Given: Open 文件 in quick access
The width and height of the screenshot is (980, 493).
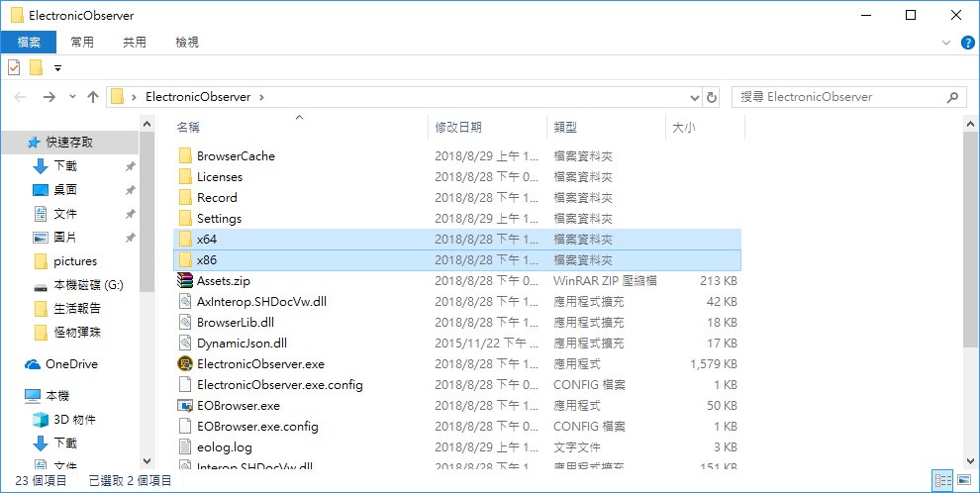Looking at the screenshot, I should click(x=65, y=214).
